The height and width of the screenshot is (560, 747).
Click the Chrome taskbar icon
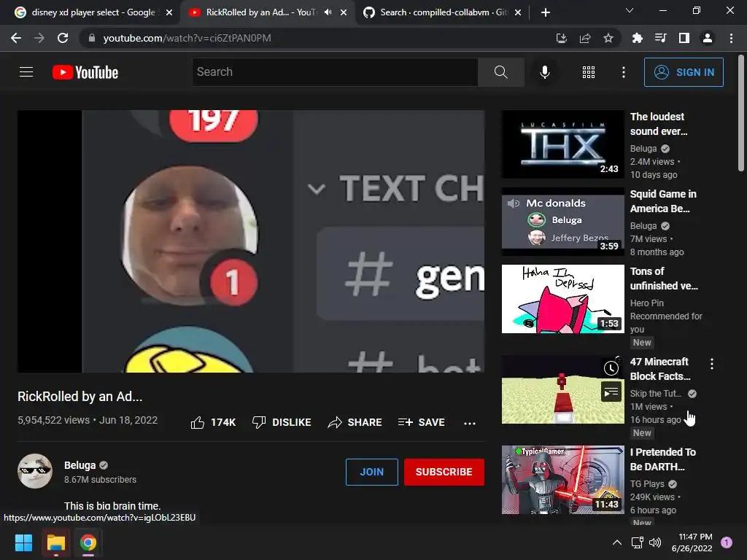tap(88, 542)
